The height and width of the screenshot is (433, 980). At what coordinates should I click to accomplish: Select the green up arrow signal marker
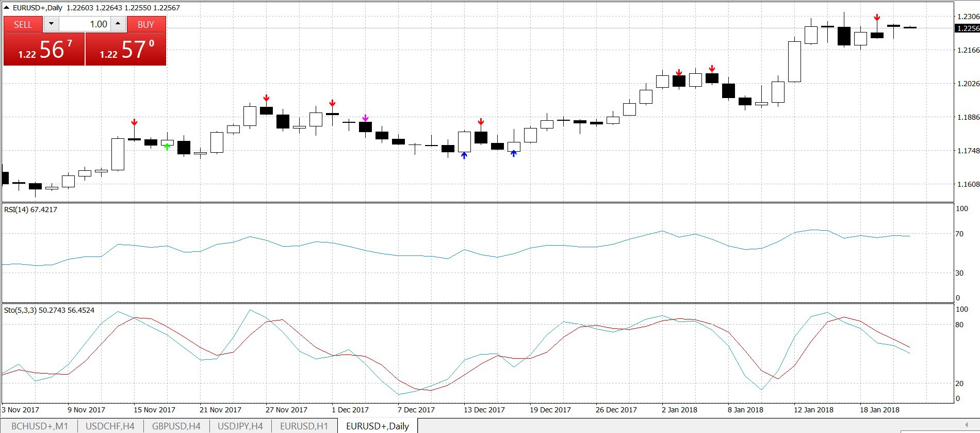click(167, 147)
